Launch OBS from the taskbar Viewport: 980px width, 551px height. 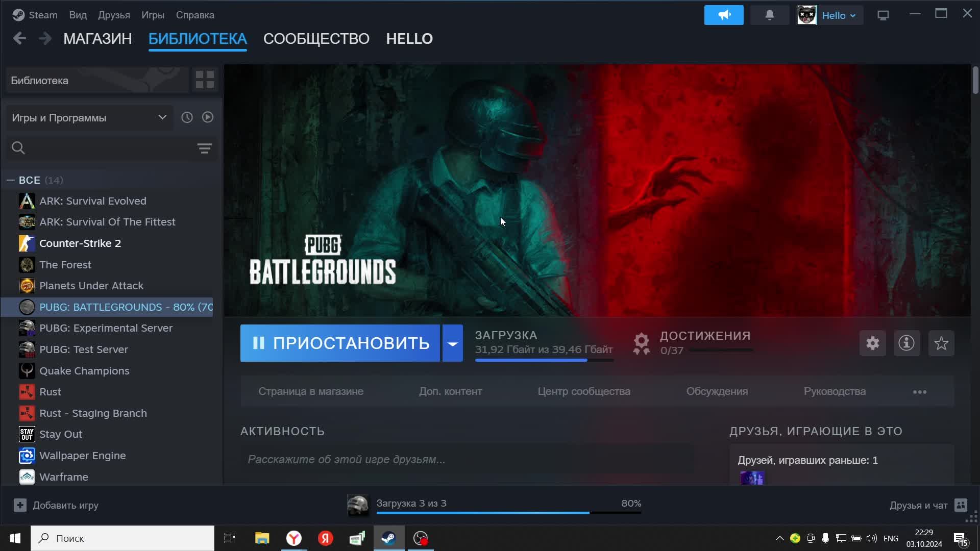point(420,538)
